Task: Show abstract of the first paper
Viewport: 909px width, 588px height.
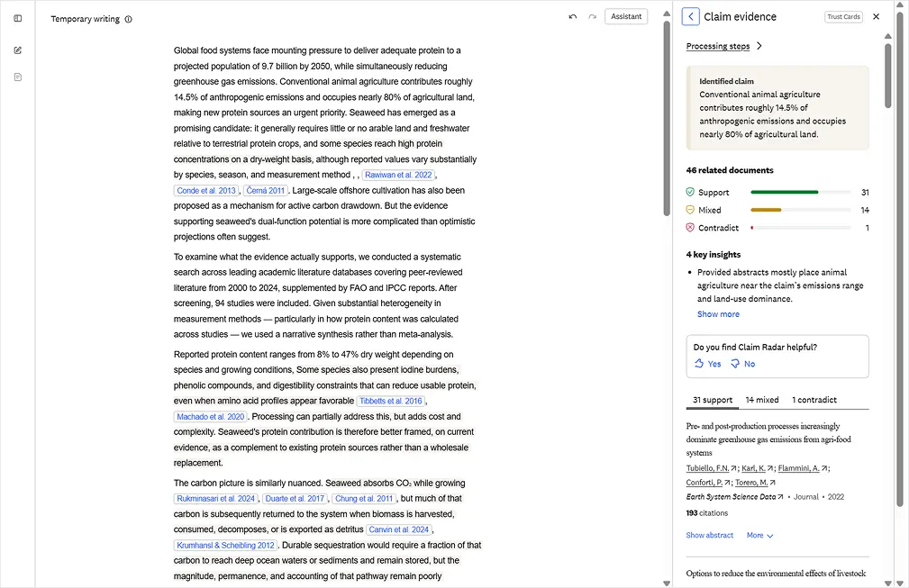Action: 710,535
